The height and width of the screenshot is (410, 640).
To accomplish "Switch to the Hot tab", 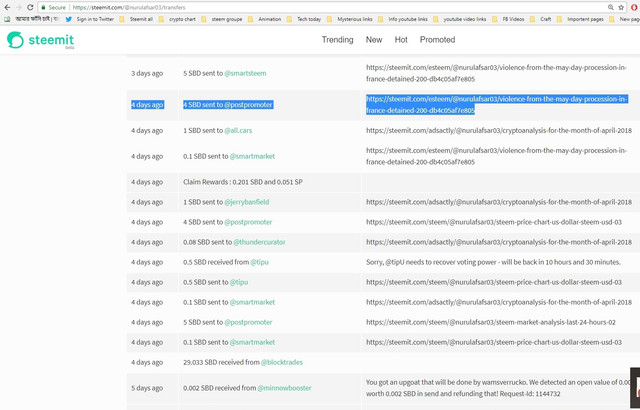I will point(401,40).
